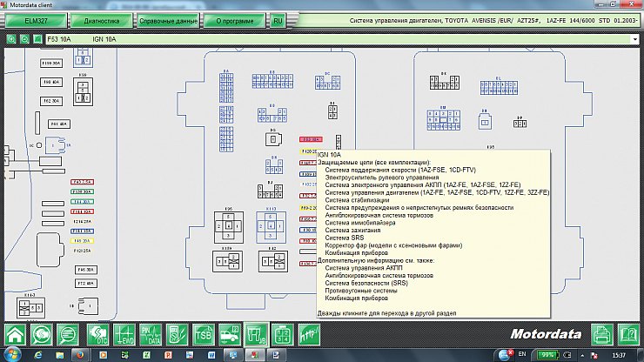Viewport: 644px width, 362px height.
Task: Open the EWD wiring diagrams section
Action: point(124,334)
